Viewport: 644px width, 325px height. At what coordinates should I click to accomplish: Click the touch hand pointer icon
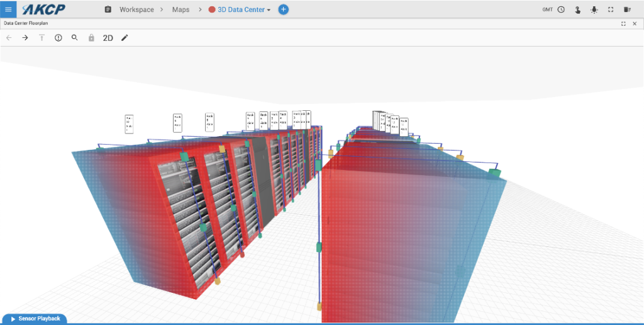[577, 9]
